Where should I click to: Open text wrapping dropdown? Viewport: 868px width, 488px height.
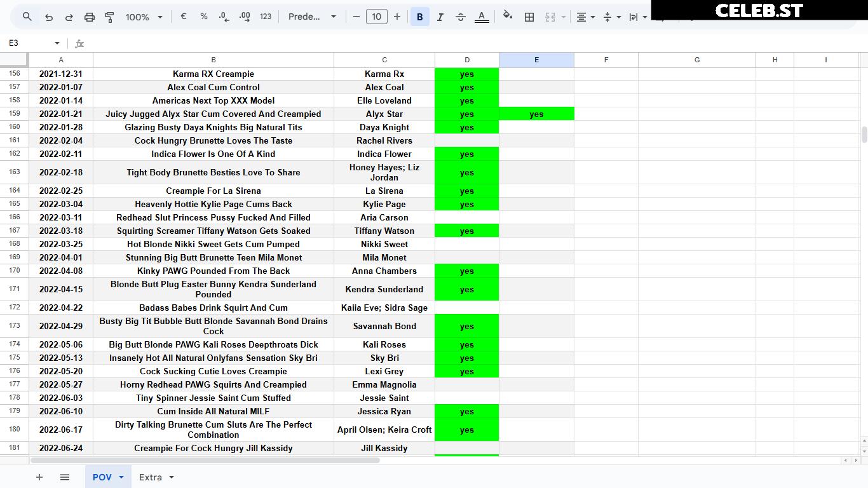[x=637, y=17]
